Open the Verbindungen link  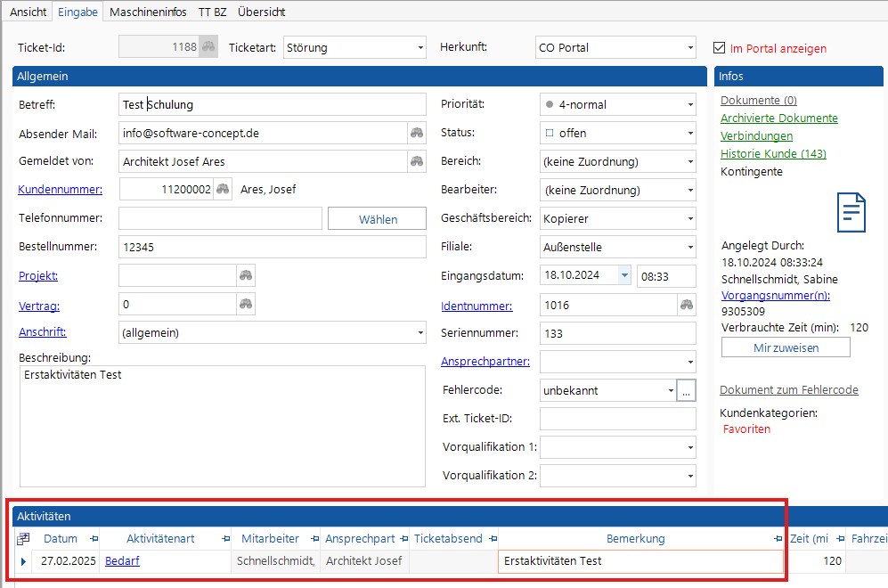coord(756,136)
